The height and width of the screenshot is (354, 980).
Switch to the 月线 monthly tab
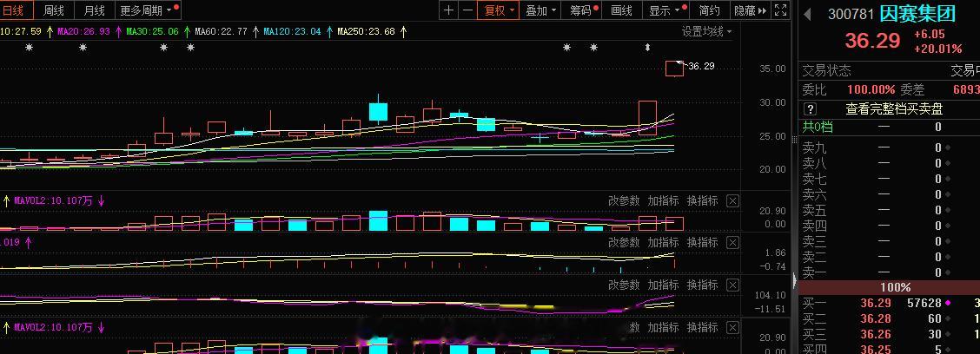point(95,10)
